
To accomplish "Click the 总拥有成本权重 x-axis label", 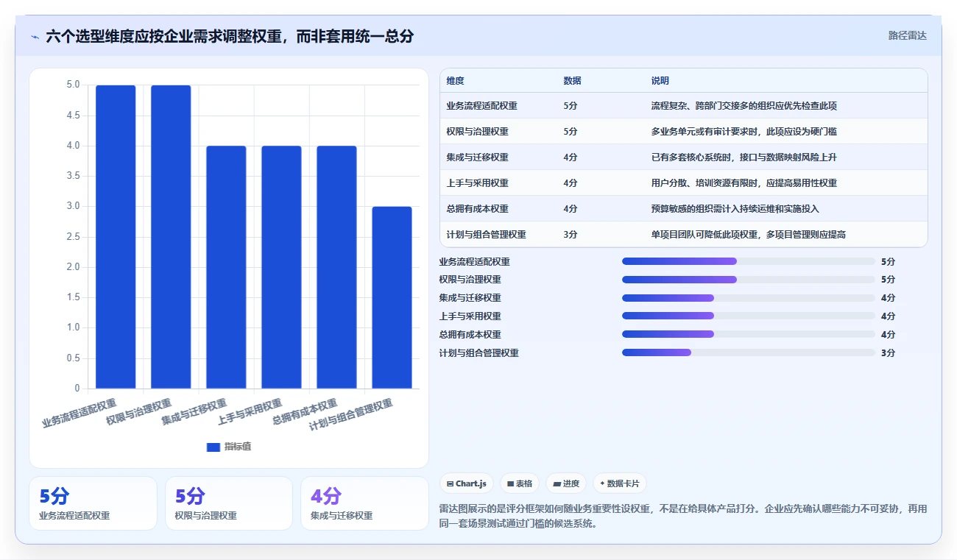I will tap(305, 412).
